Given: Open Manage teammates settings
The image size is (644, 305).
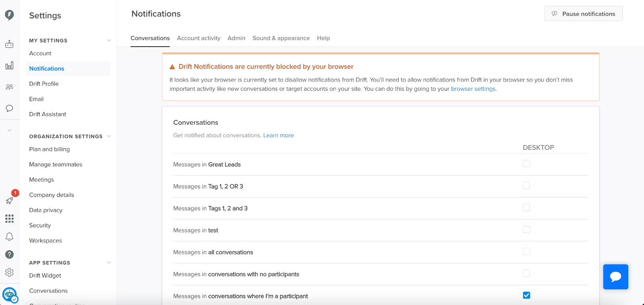Looking at the screenshot, I should point(56,165).
